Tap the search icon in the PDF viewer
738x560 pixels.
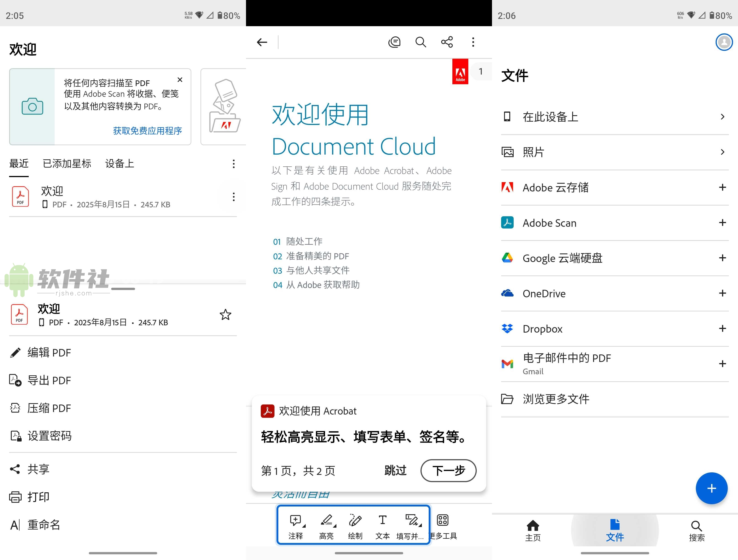pyautogui.click(x=421, y=42)
